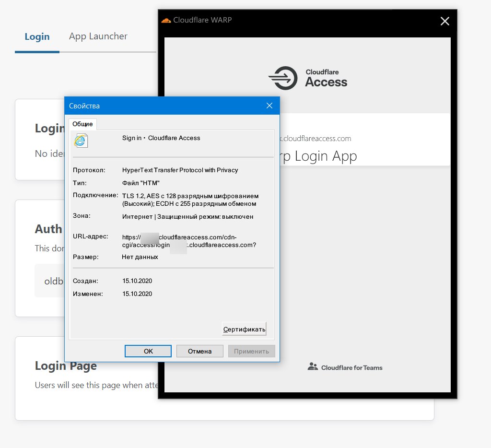
Task: Click the 'Auth' card heading
Action: pyautogui.click(x=48, y=229)
